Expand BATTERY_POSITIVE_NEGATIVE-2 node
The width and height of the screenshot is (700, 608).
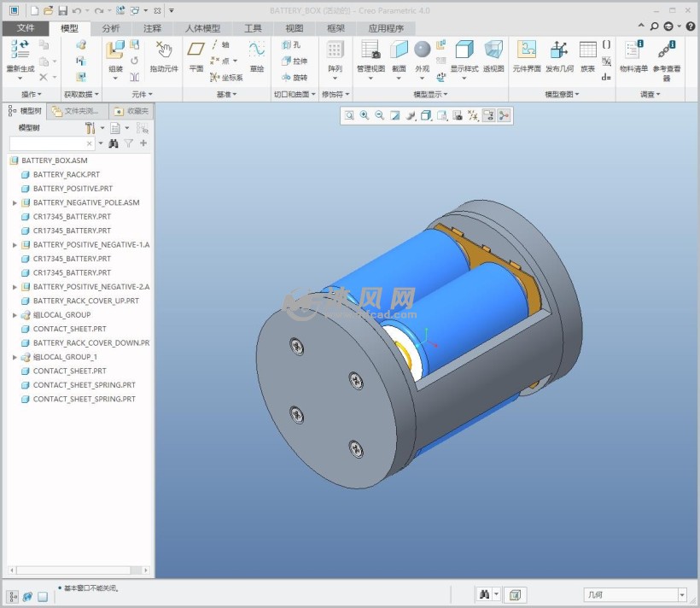click(15, 287)
